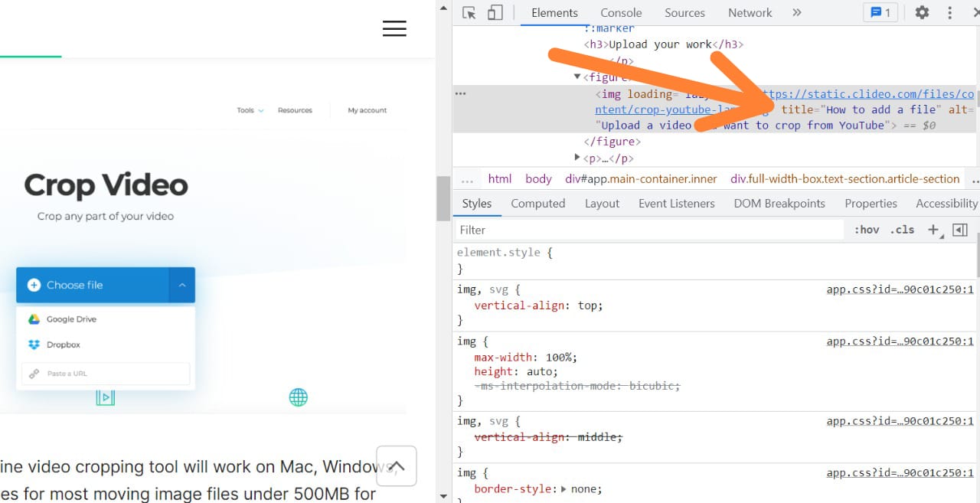Open the Tools dropdown in the webpage image

pos(250,110)
